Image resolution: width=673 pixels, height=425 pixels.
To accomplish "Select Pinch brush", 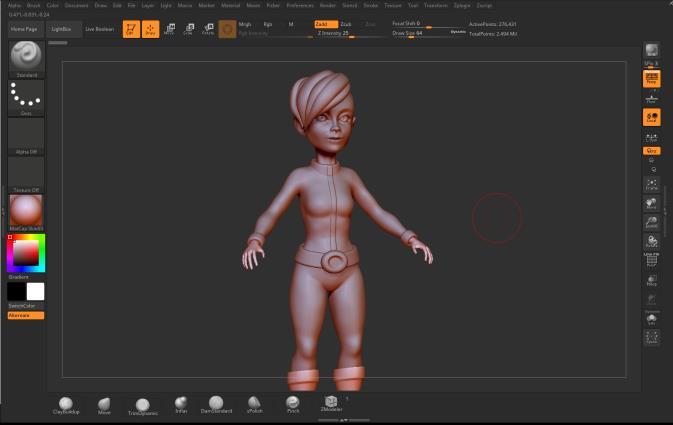I will pyautogui.click(x=293, y=405).
